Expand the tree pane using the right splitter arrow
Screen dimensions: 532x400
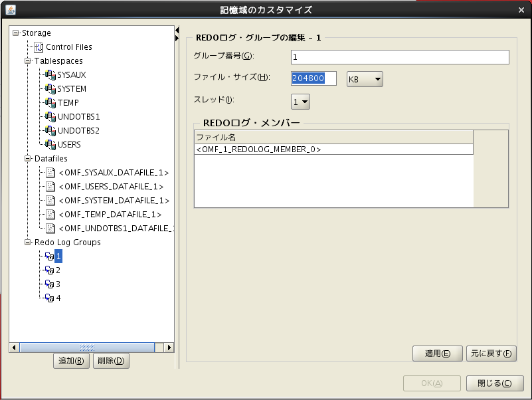[x=177, y=38]
